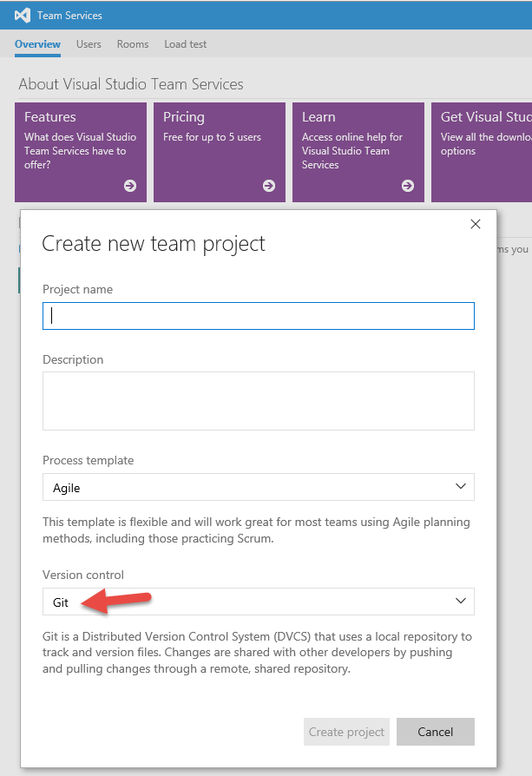
Task: Click the Process template label
Action: (x=89, y=460)
